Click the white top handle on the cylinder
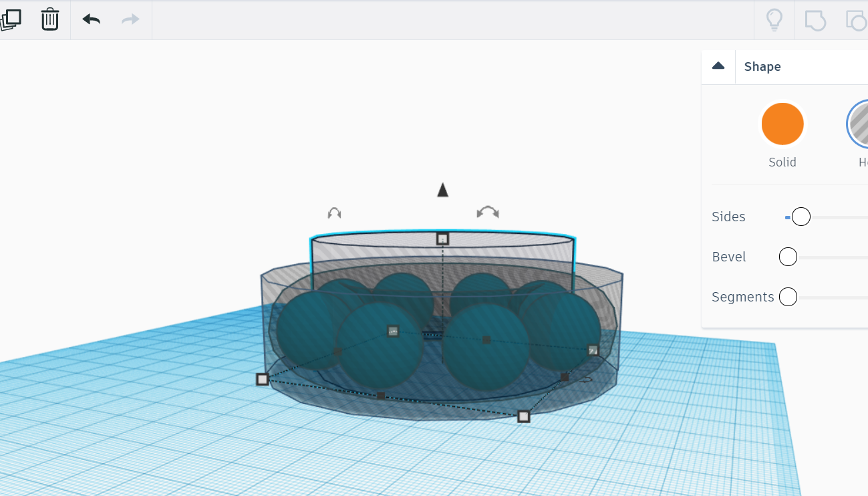Viewport: 868px width, 496px height. (x=442, y=238)
